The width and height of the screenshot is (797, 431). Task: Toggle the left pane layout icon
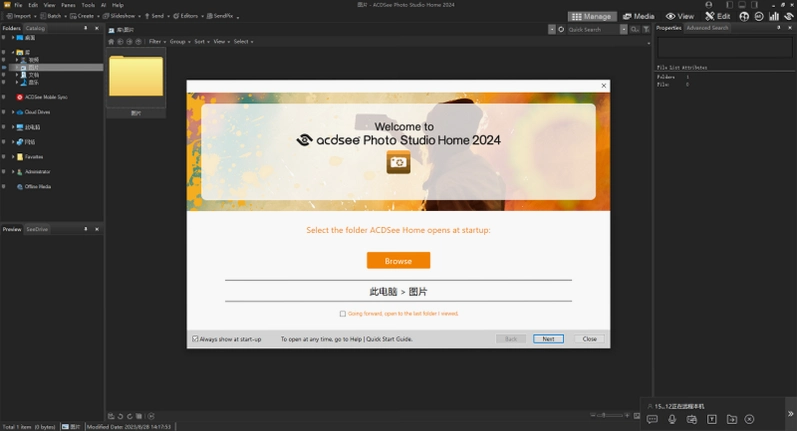(730, 5)
